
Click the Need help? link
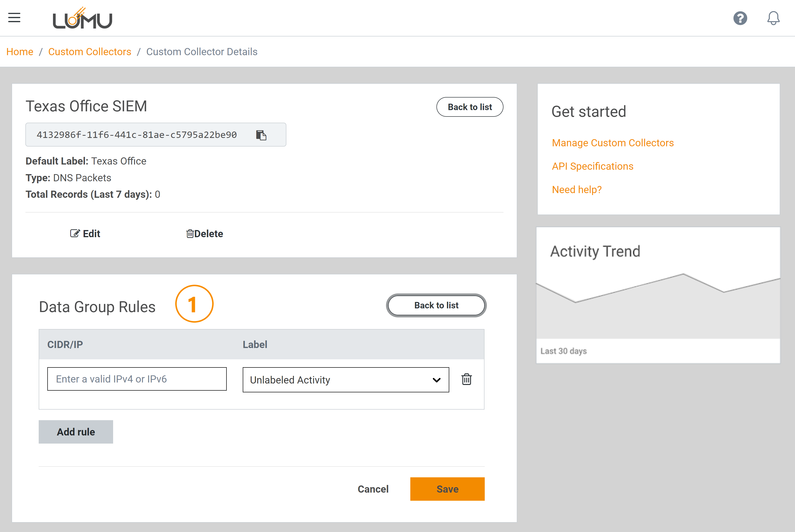pos(576,190)
